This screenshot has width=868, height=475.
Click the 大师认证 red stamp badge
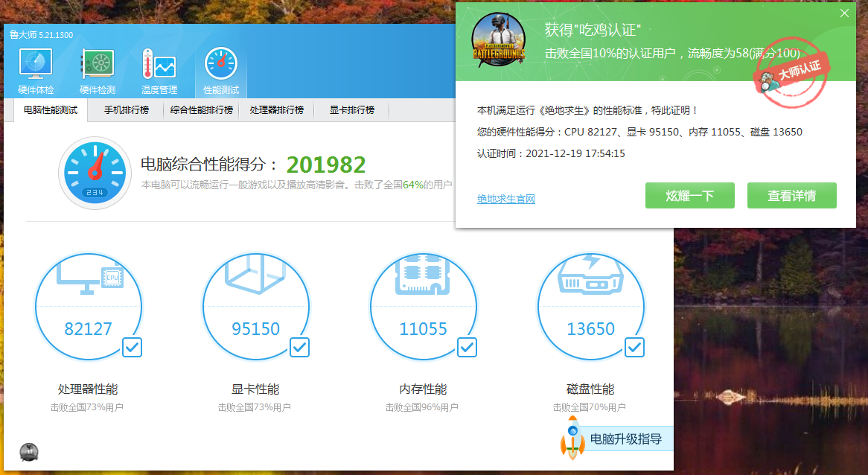tap(794, 74)
